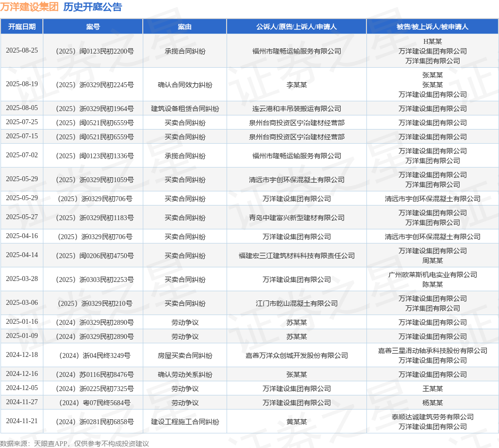Select the date cell 2024-12-16
This screenshot has width=499, height=448.
coord(22,374)
